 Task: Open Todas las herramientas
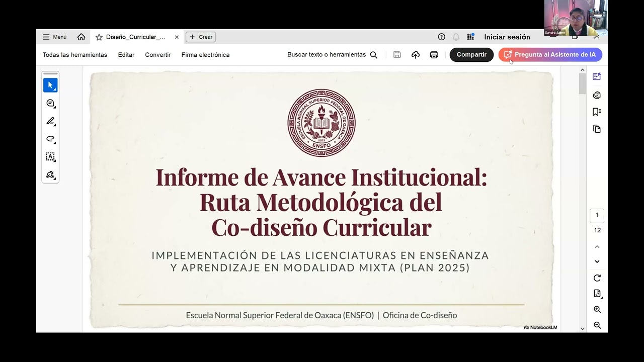[75, 55]
